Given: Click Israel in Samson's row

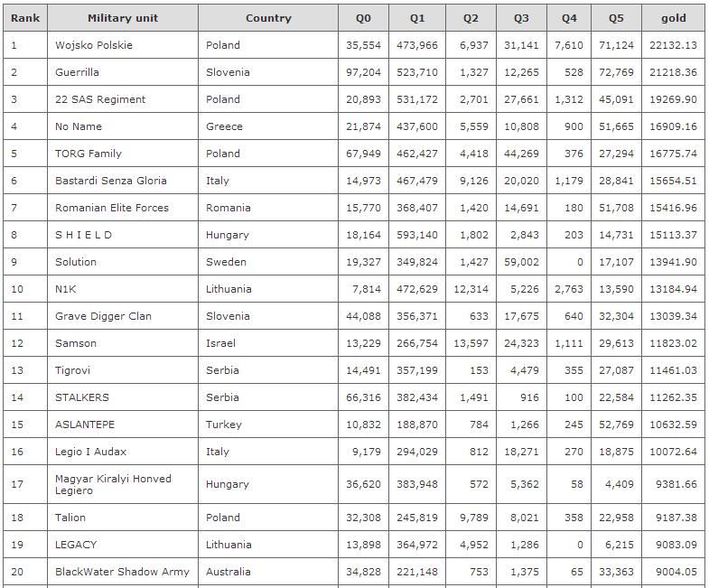Looking at the screenshot, I should (220, 343).
